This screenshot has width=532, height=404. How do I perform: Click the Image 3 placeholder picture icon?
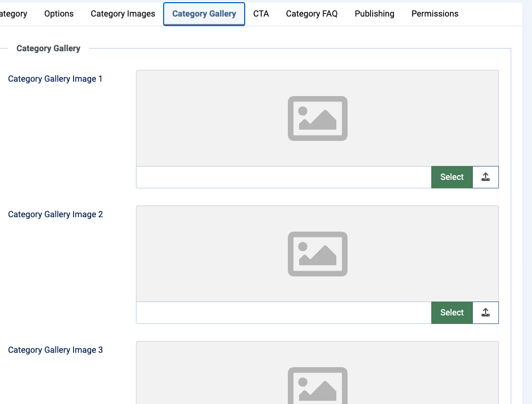coord(317,384)
